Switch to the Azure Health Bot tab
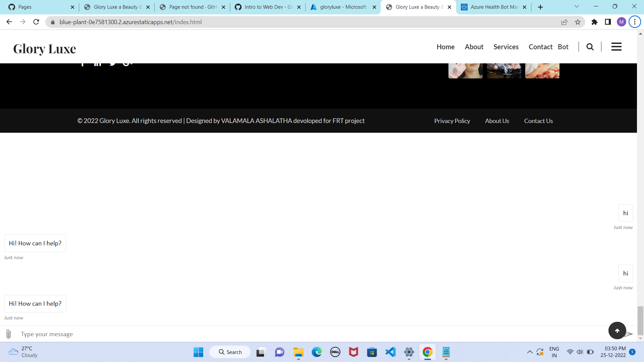The height and width of the screenshot is (362, 644). 494,7
